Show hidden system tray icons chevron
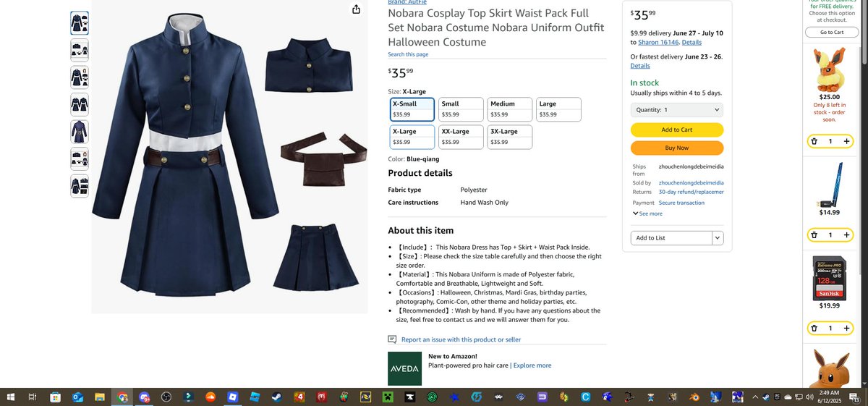Image resolution: width=868 pixels, height=406 pixels. 756,397
